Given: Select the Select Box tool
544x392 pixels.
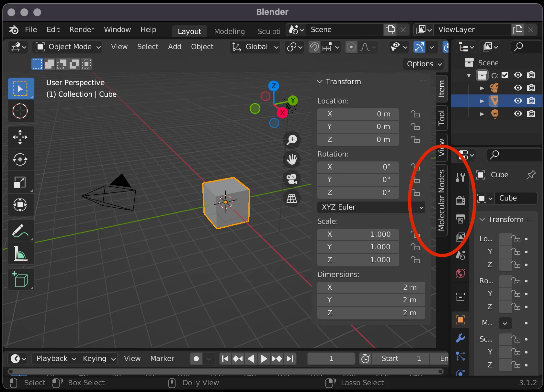Looking at the screenshot, I should click(21, 89).
